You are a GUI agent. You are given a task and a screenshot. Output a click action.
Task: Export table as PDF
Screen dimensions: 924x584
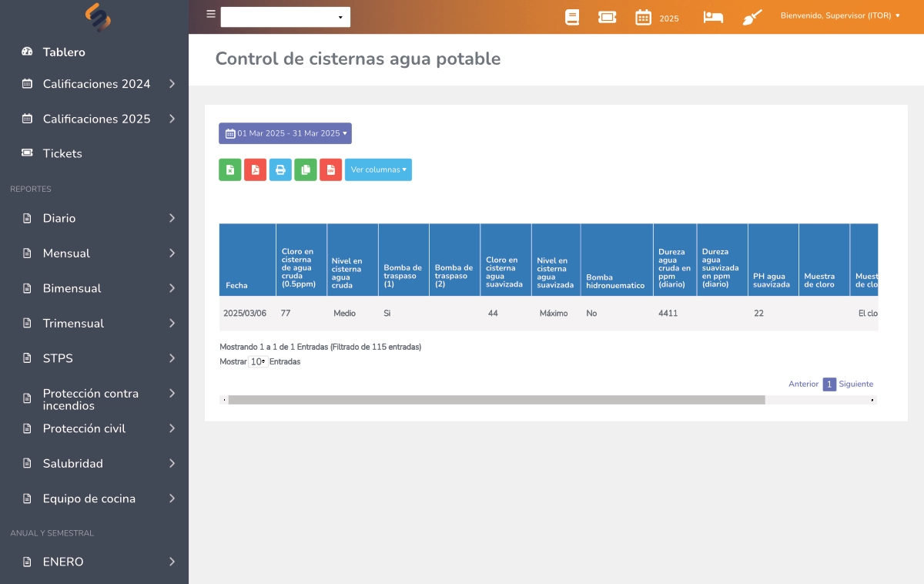point(255,169)
